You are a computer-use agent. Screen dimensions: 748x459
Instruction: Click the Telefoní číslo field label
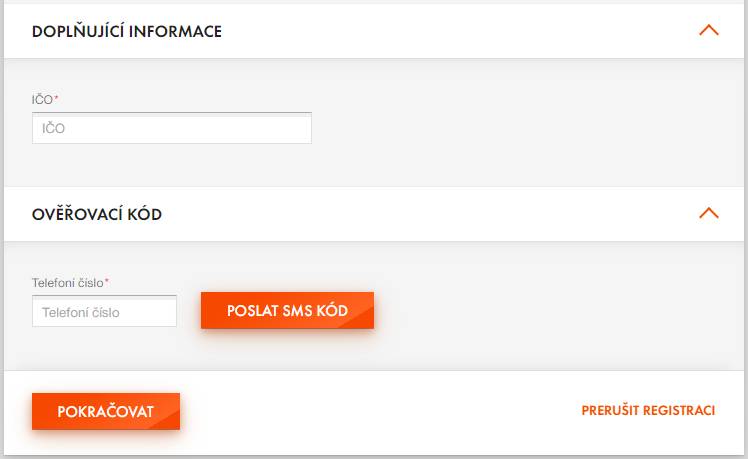pyautogui.click(x=70, y=283)
